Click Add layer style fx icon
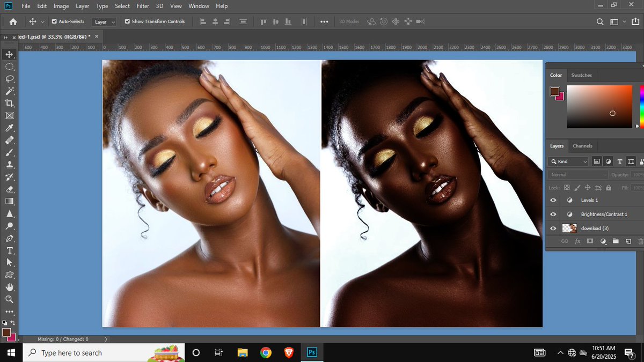This screenshot has height=362, width=644. [577, 242]
